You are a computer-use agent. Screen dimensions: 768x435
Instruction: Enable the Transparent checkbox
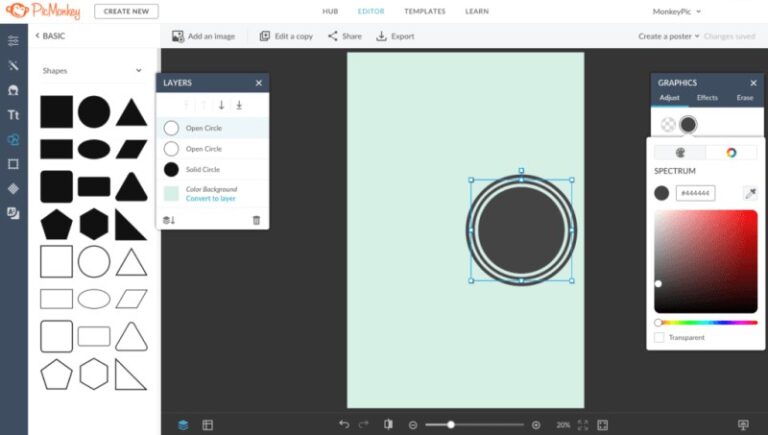[x=659, y=338]
